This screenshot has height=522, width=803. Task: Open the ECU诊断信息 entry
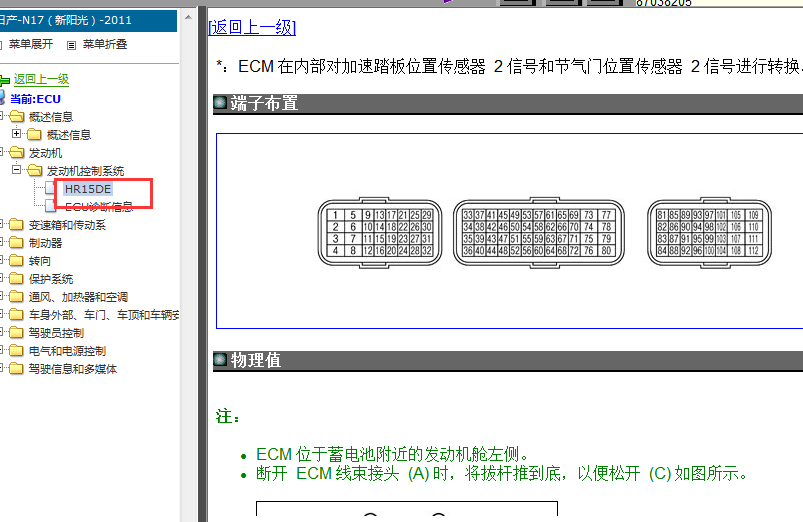pyautogui.click(x=99, y=207)
